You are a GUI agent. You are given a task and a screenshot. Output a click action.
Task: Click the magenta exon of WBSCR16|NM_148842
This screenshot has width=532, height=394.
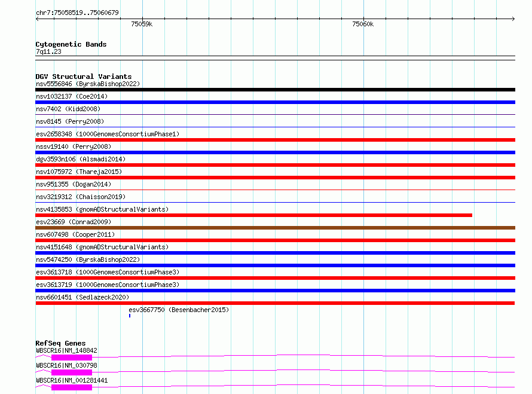click(72, 358)
